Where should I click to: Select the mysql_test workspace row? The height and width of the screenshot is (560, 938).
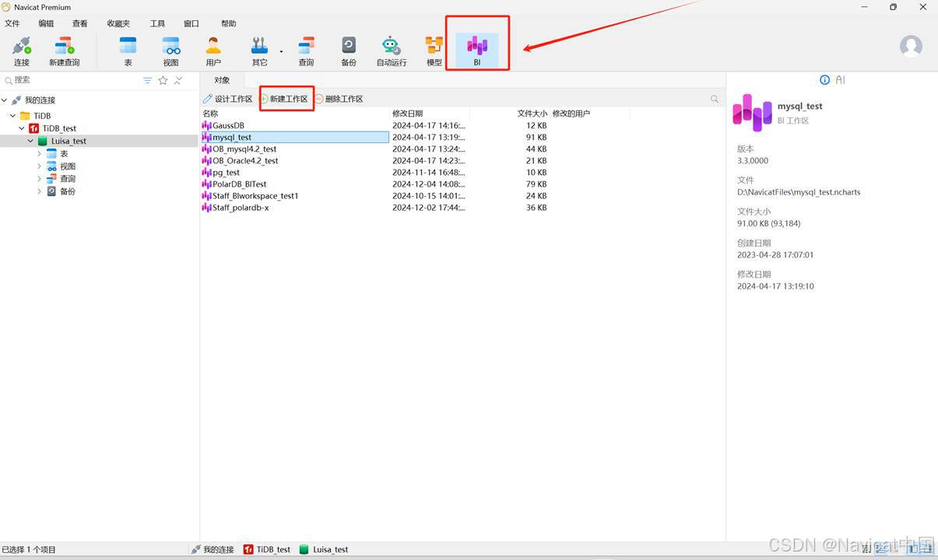[x=295, y=137]
